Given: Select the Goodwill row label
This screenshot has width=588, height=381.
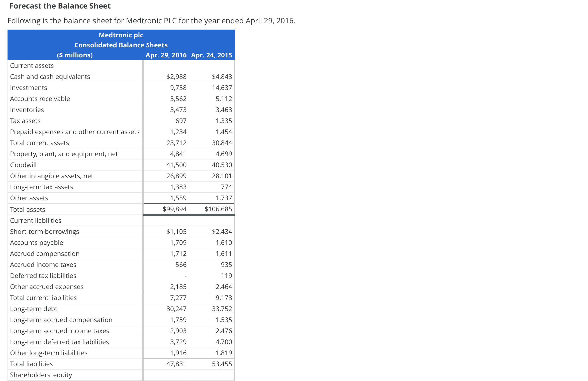Looking at the screenshot, I should pyautogui.click(x=23, y=165).
